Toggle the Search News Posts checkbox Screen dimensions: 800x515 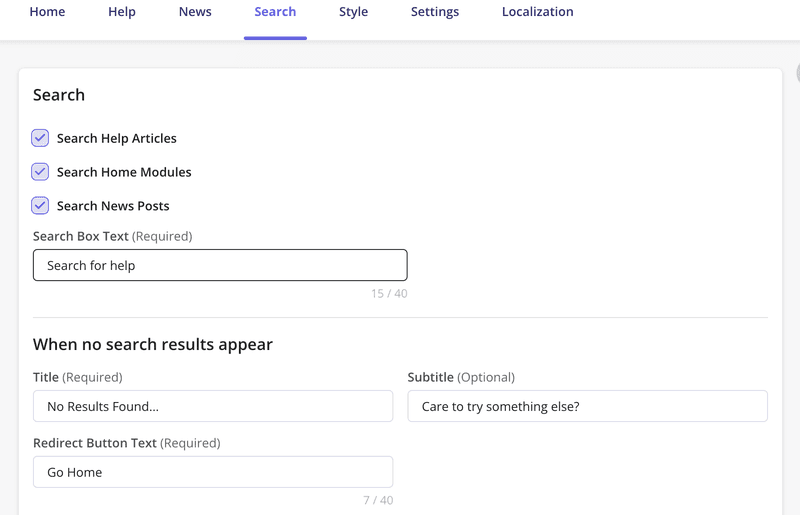[40, 206]
